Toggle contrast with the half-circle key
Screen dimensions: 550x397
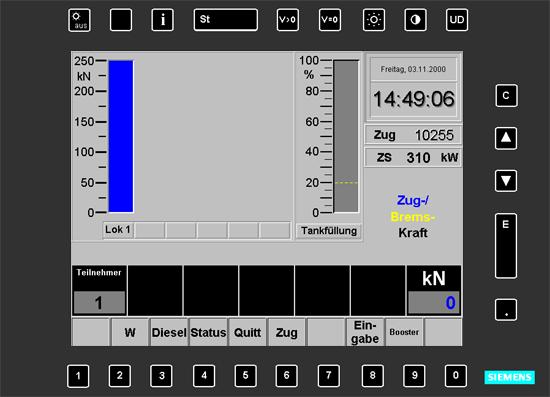[x=415, y=20]
